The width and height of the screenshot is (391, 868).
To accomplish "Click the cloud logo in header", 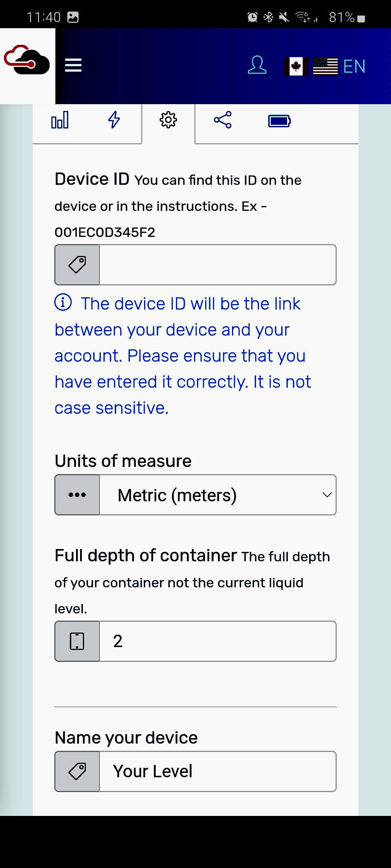I will pos(27,60).
